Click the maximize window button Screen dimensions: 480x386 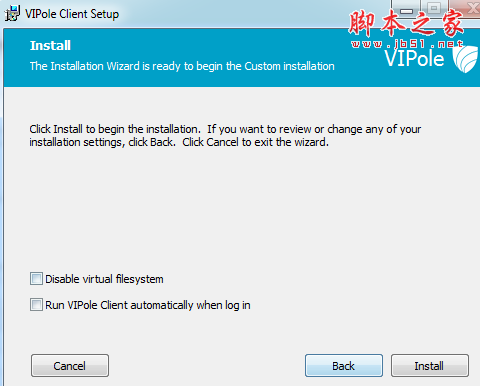pyautogui.click(x=434, y=9)
